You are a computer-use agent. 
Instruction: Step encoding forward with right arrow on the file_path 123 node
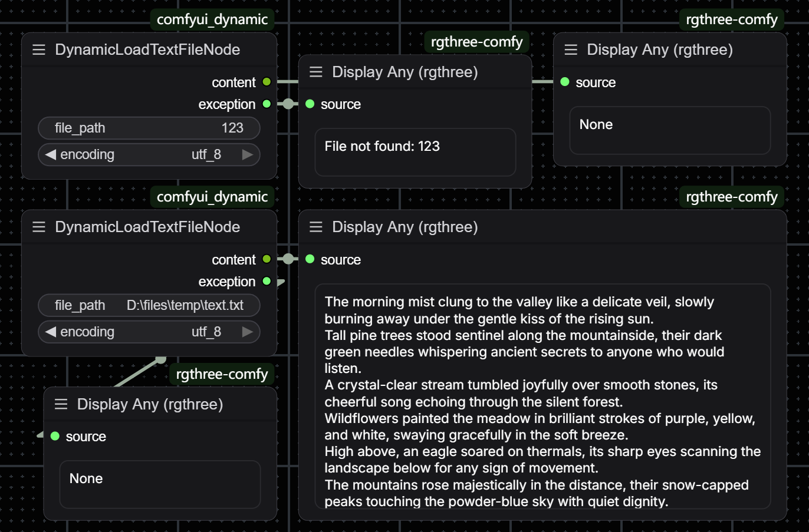click(x=248, y=154)
